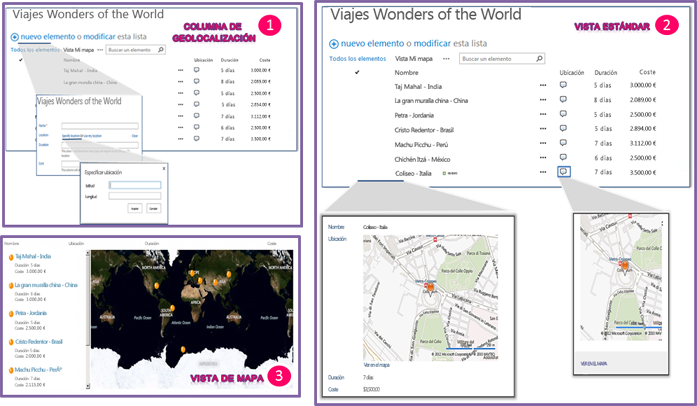The width and height of the screenshot is (697, 406).
Task: Click orange pushpin on Coliseo detail form map
Action: [430, 286]
